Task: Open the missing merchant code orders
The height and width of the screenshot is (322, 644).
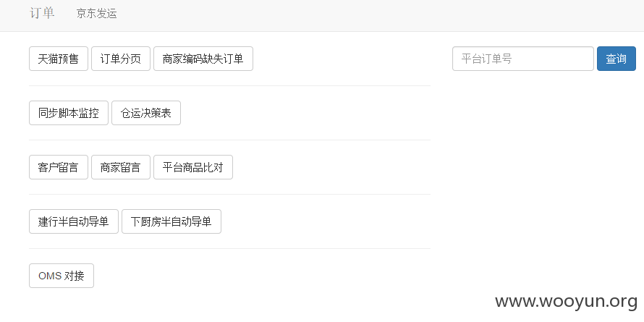Action: (203, 59)
